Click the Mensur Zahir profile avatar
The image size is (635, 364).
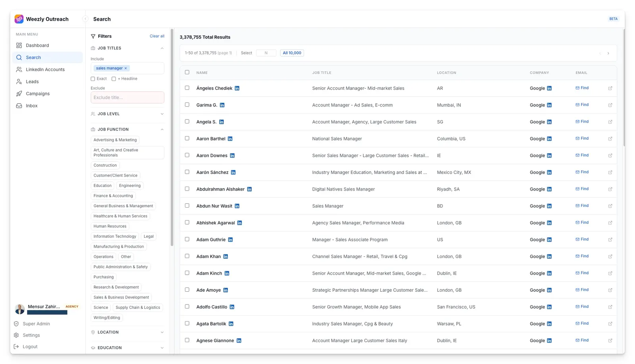point(19,309)
